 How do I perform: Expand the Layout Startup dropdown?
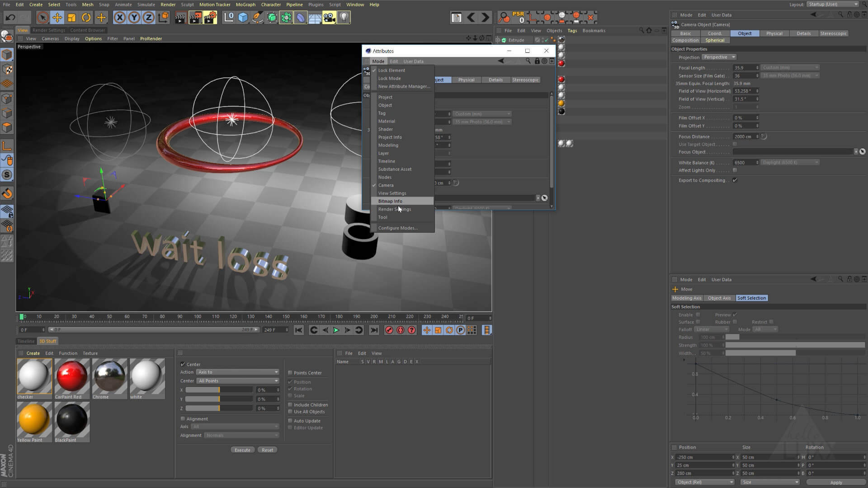coord(833,5)
